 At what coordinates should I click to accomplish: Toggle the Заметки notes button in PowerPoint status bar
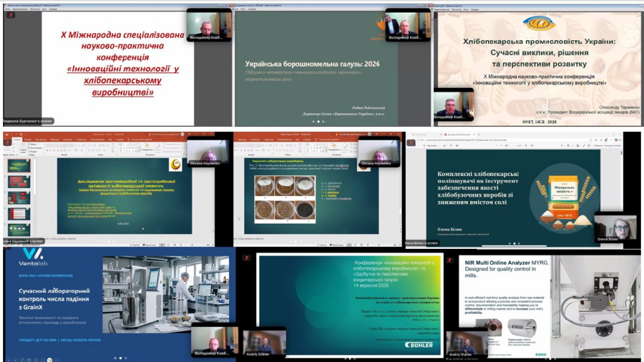[136, 245]
